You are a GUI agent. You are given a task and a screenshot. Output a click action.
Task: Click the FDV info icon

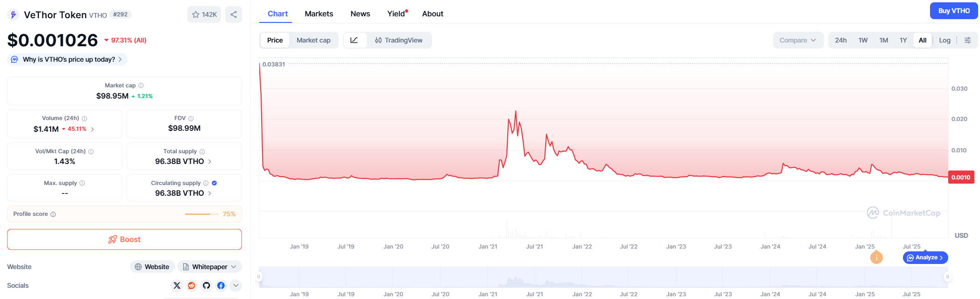click(191, 119)
